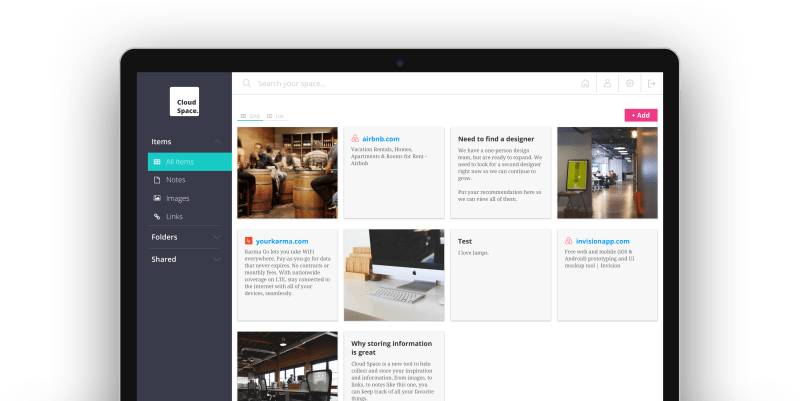The image size is (800, 401).
Task: Open Images in the sidebar
Action: [177, 198]
